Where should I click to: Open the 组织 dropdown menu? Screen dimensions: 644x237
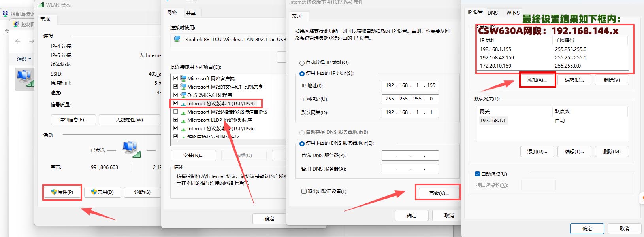(x=24, y=59)
